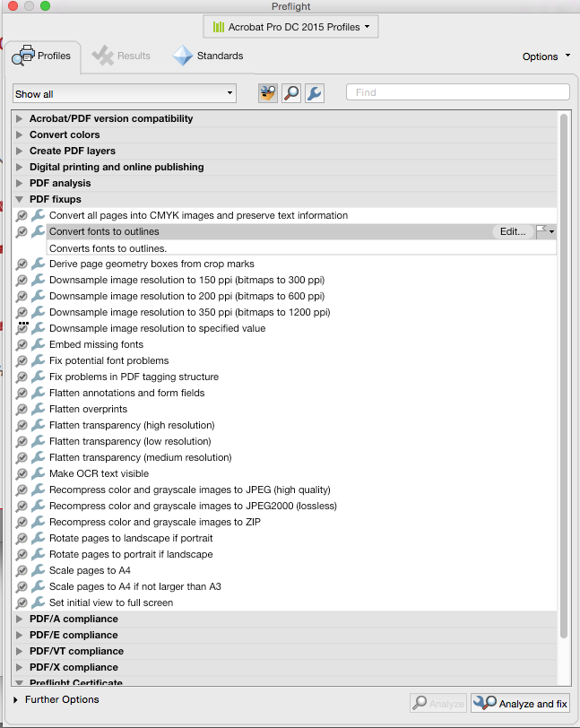Click wrench icon beside Make OCR text visible
Image resolution: width=580 pixels, height=728 pixels.
click(x=38, y=473)
